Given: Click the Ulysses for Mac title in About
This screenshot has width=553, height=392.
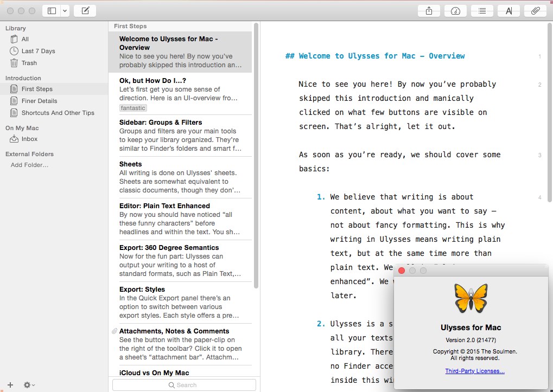Looking at the screenshot, I should tap(471, 327).
